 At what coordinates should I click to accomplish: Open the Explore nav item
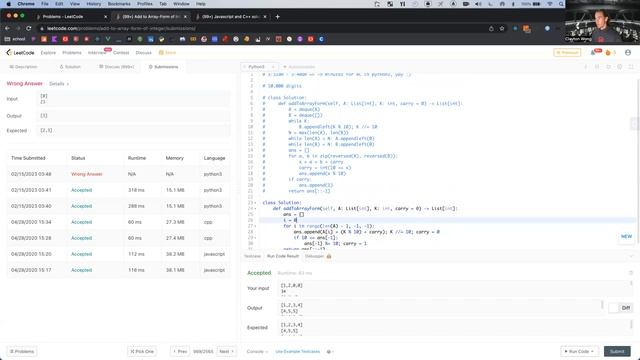(48, 53)
